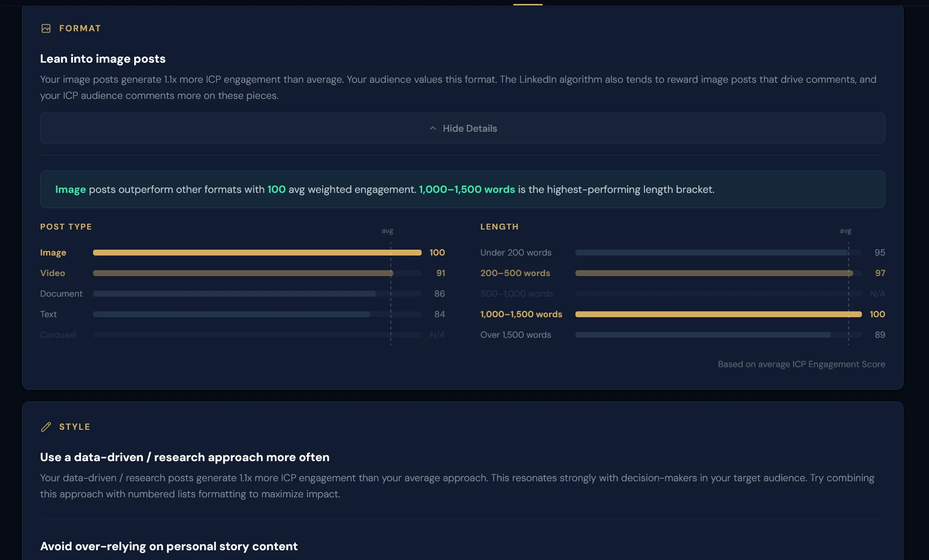
Task: Collapse details via the Hide Details button
Action: tap(463, 128)
